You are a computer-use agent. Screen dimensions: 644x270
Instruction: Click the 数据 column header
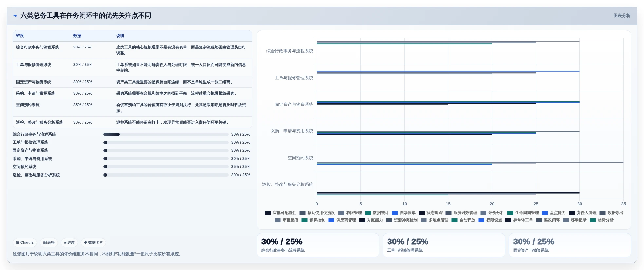pos(77,36)
